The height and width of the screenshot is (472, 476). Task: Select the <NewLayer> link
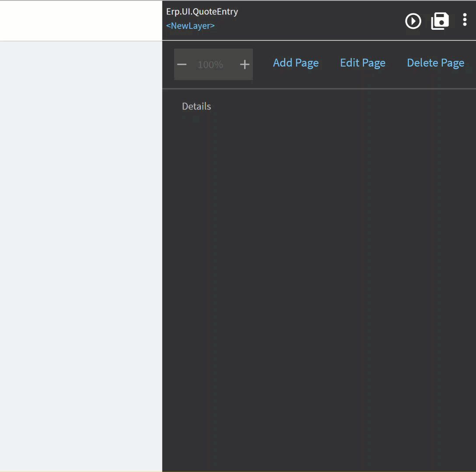[x=190, y=25]
